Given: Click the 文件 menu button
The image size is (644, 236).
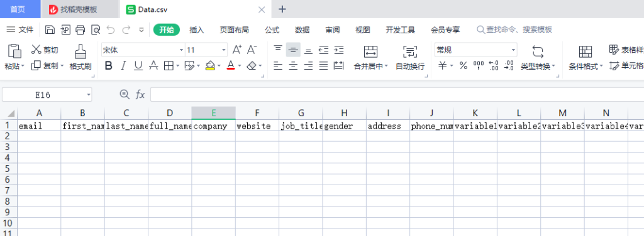Looking at the screenshot, I should pos(20,29).
